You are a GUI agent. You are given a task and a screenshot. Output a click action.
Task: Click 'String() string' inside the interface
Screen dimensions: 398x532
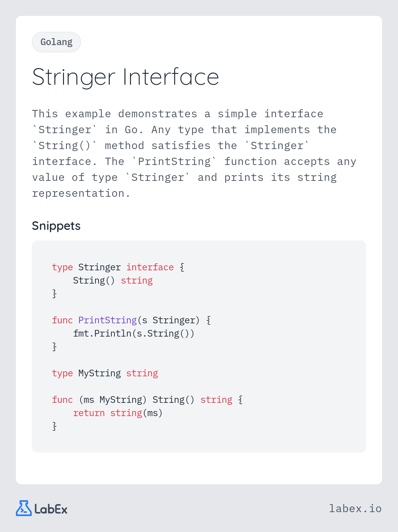tap(113, 281)
